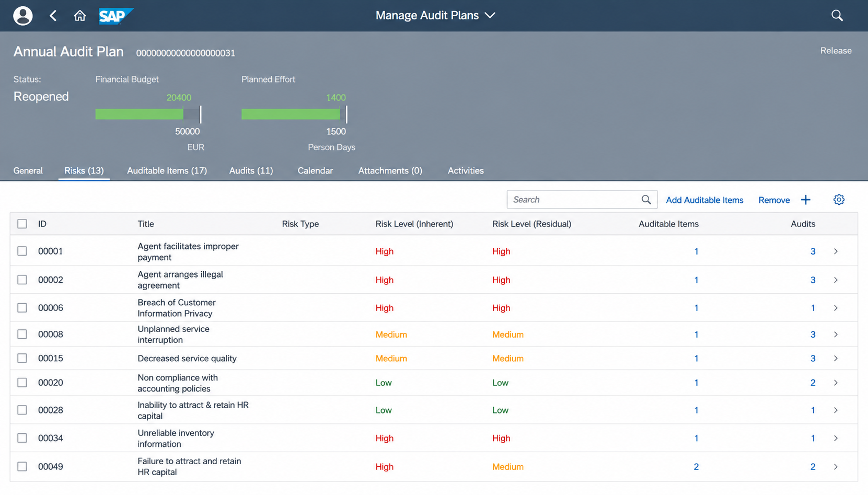The width and height of the screenshot is (868, 495).
Task: Click the Auditable Items column header
Action: (x=668, y=224)
